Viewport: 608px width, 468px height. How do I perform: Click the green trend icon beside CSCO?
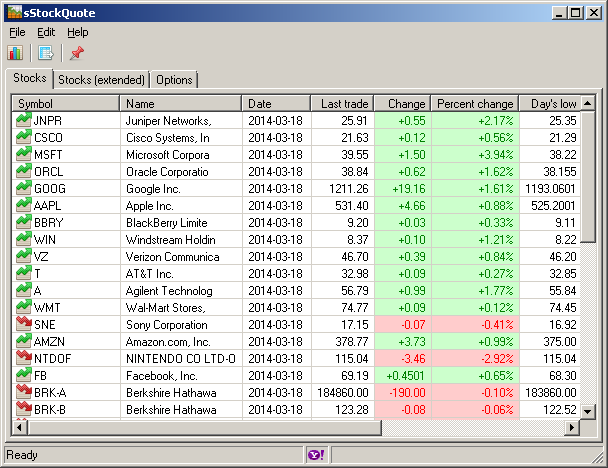point(24,137)
